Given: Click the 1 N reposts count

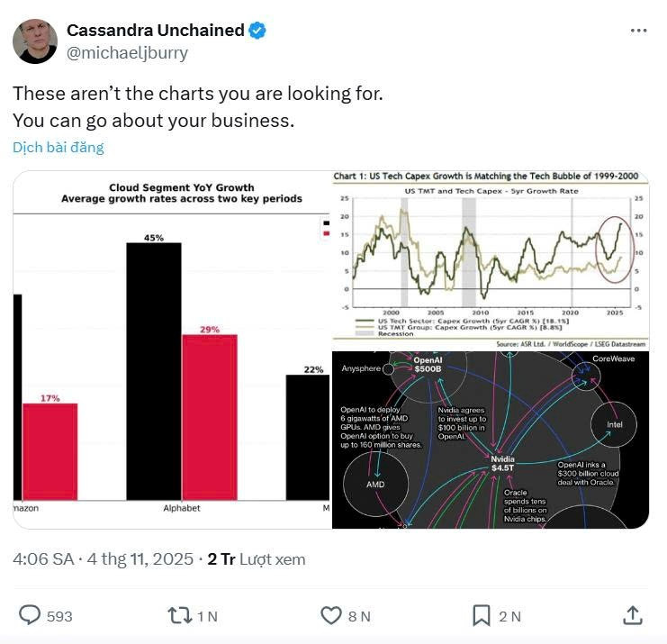Looking at the screenshot, I should click(207, 616).
